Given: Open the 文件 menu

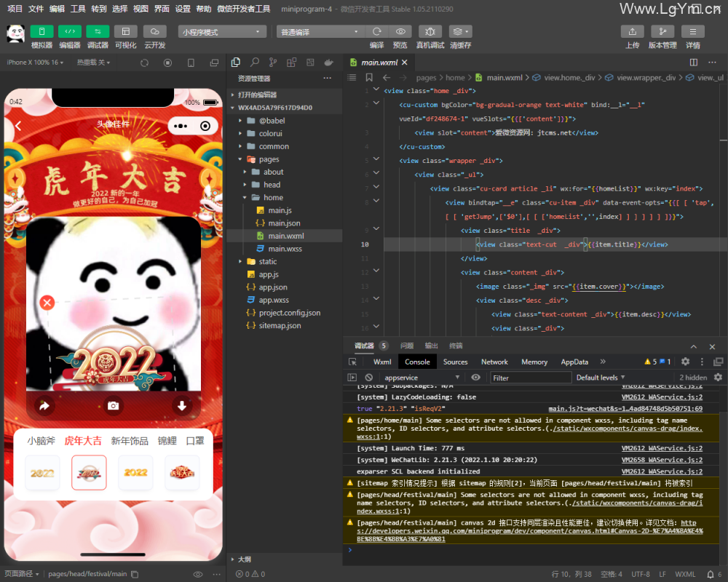Looking at the screenshot, I should pos(36,9).
